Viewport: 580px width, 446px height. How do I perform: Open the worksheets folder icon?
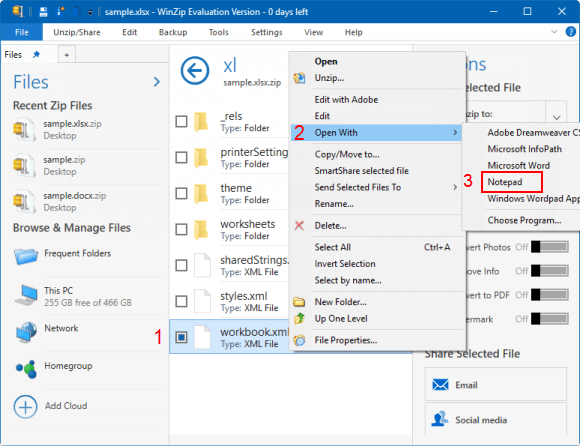coord(201,230)
